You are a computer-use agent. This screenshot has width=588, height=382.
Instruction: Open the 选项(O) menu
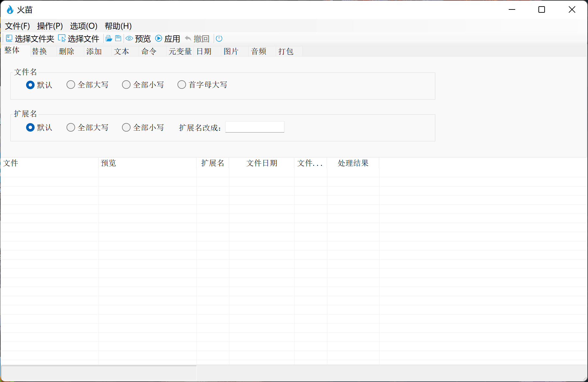(x=84, y=26)
